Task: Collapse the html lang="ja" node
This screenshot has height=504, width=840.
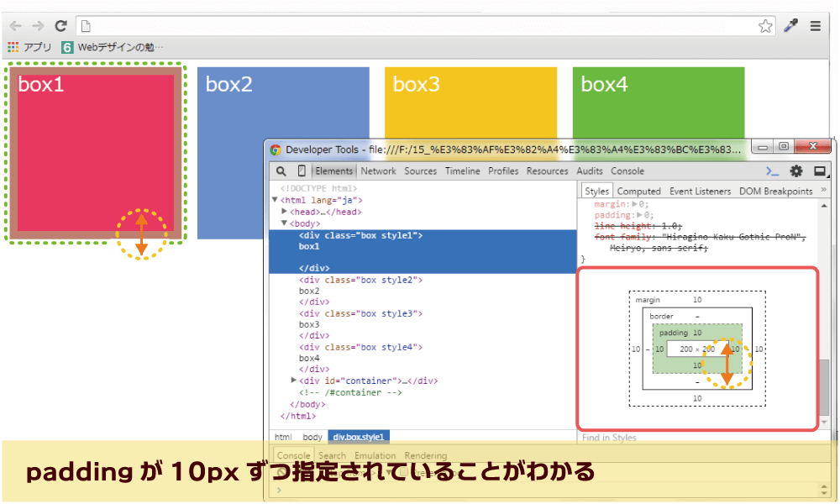Action: point(275,200)
